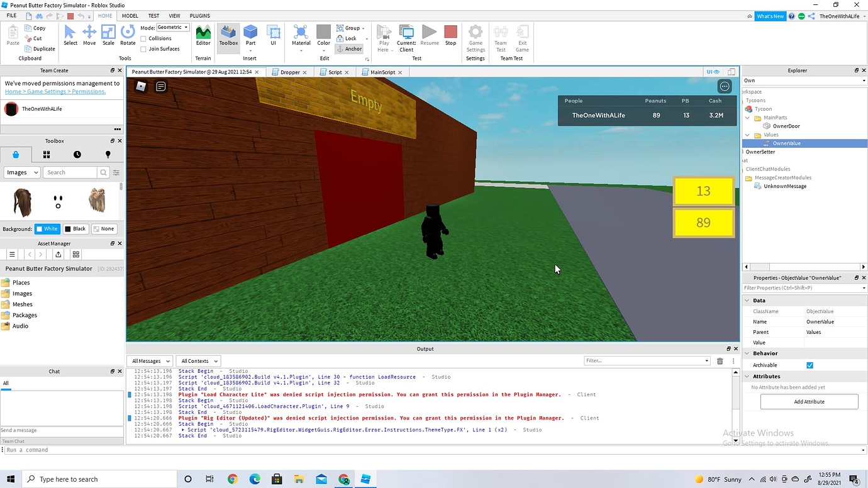Set toolbox background to None

(104, 229)
